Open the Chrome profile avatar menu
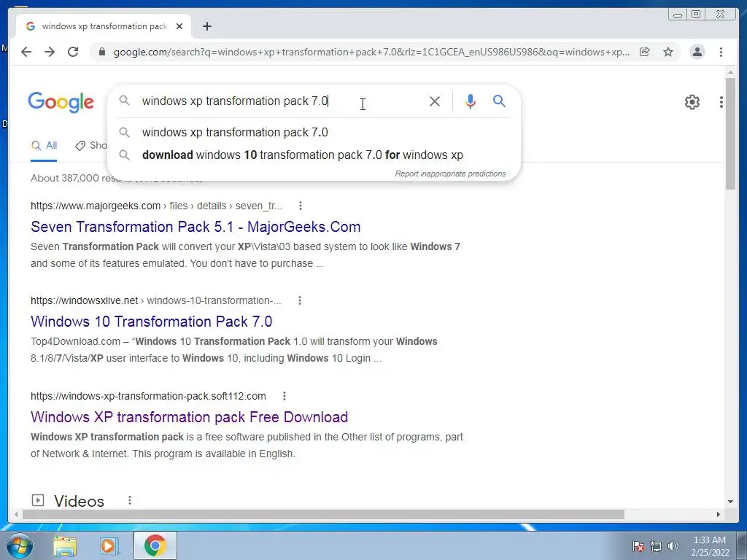 pyautogui.click(x=697, y=52)
